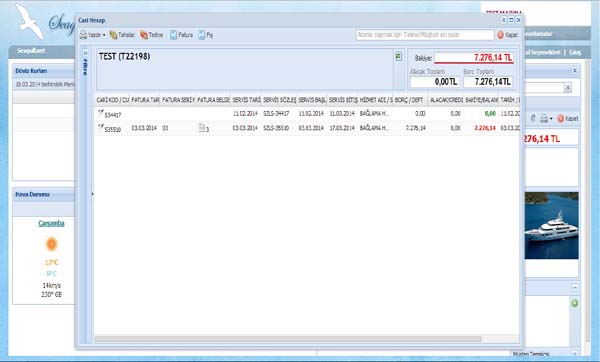Viewport: 600px width, 362px height.
Task: Click the Çıkış link in background header
Action: click(x=575, y=52)
